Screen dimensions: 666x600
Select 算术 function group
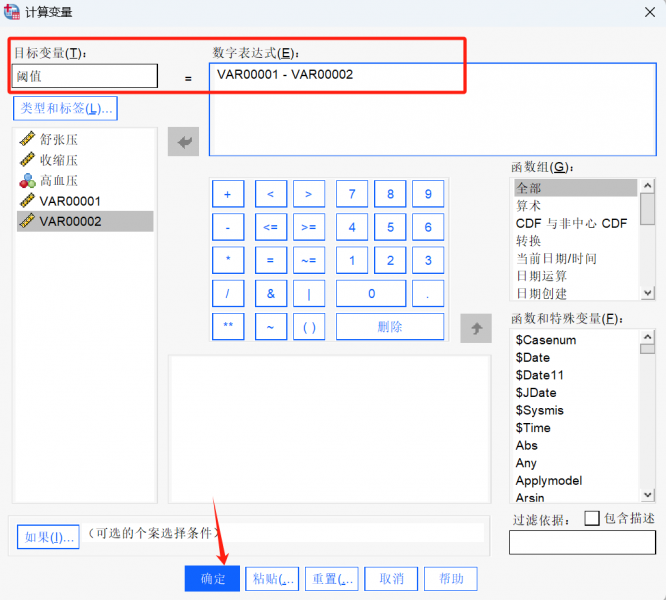(x=576, y=206)
